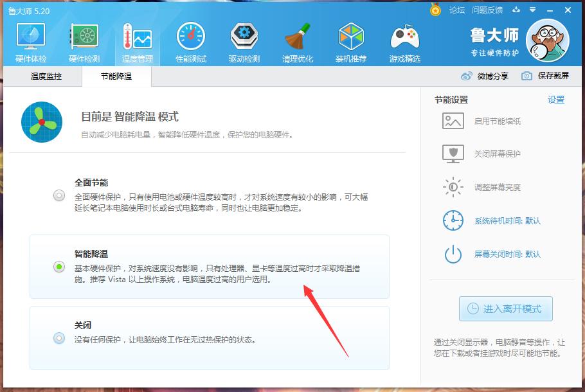Open the dropdown menu triangle in title bar
Viewport: 585px width, 392px height.
(x=533, y=10)
